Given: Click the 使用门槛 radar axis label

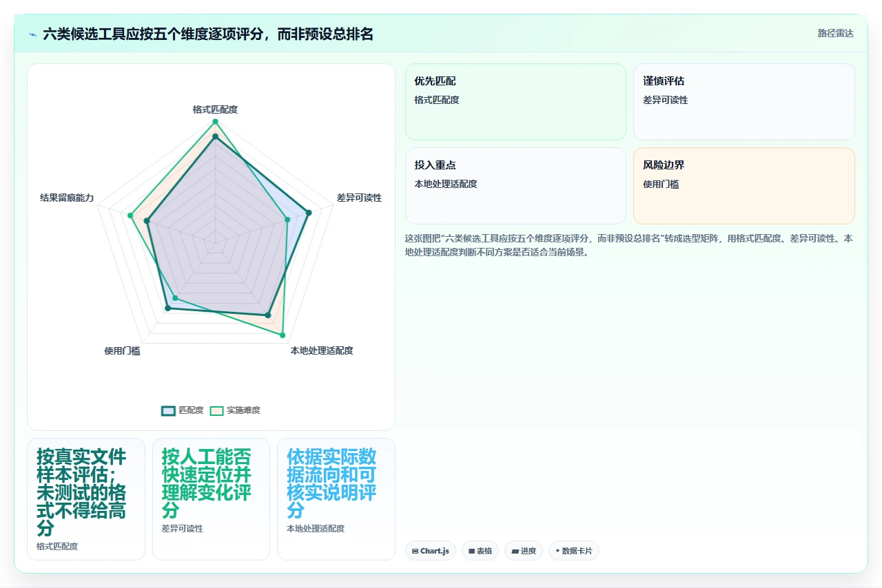Looking at the screenshot, I should [x=122, y=350].
